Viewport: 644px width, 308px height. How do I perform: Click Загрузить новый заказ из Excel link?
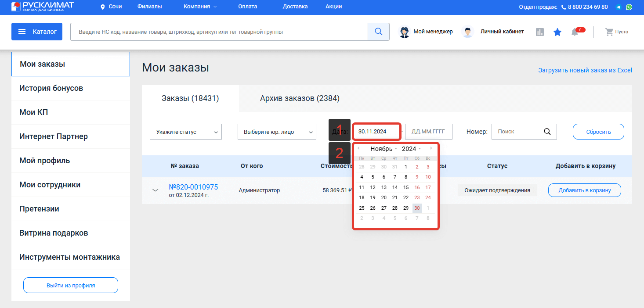[585, 70]
